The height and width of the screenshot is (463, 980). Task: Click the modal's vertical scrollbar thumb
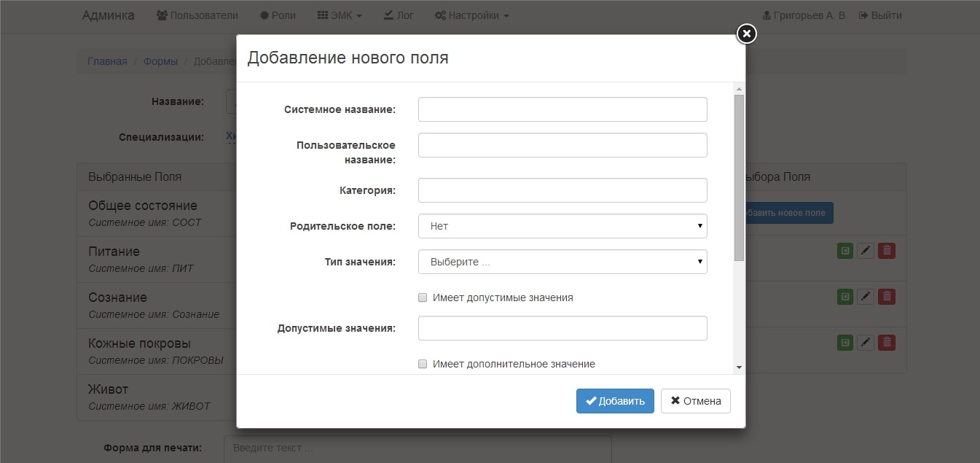[x=739, y=177]
